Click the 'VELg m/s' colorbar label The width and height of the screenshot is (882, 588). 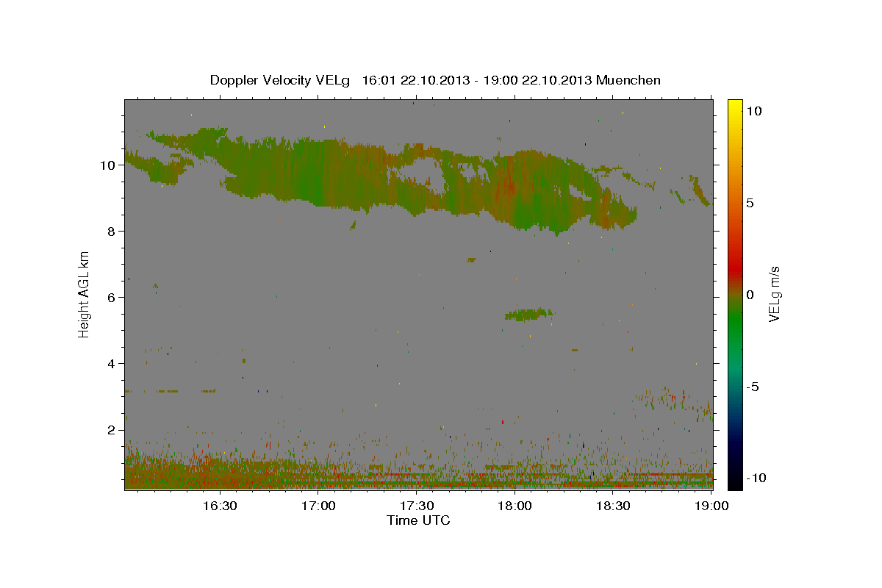tap(774, 293)
